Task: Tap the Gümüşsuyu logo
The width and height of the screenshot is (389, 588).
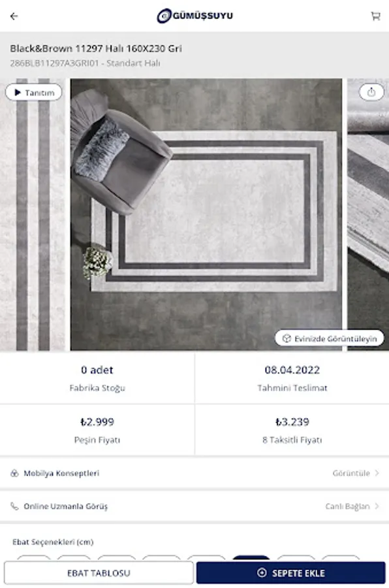Action: point(195,16)
